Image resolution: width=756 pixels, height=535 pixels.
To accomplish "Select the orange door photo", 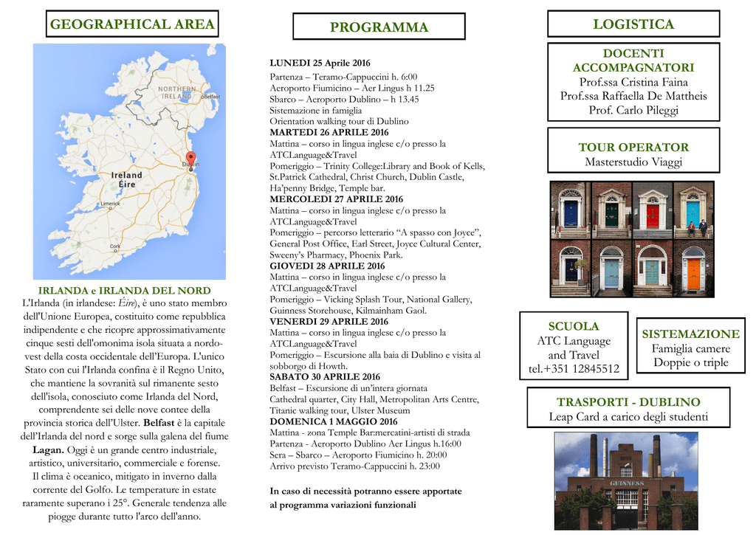I will point(693,268).
